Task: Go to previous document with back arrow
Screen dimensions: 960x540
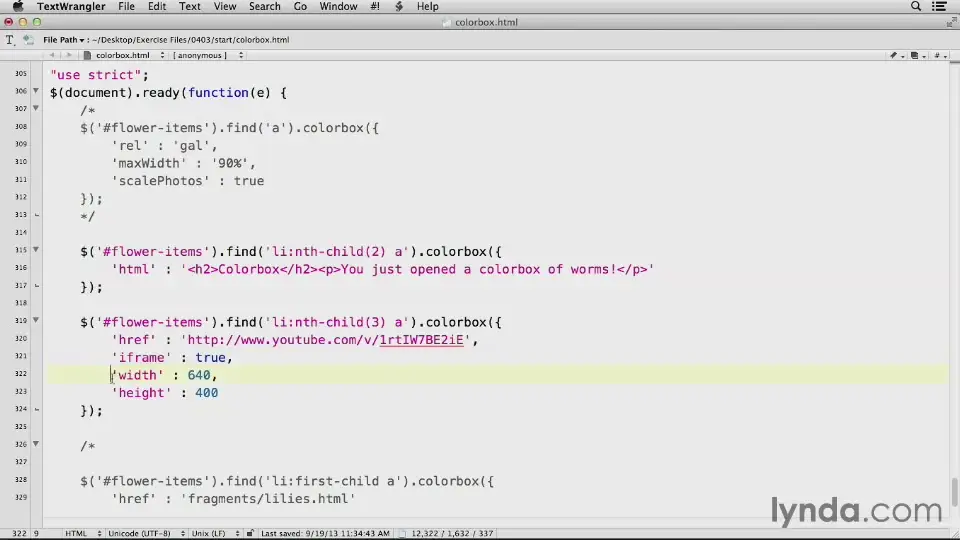Action: (52, 55)
